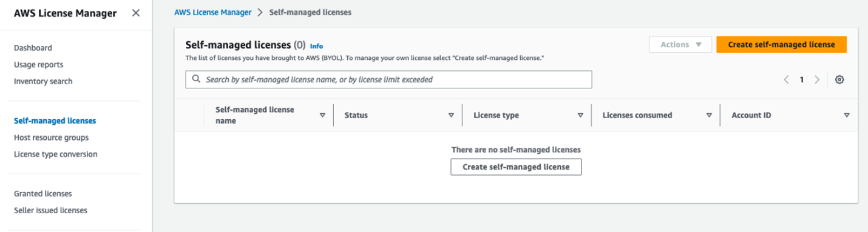This screenshot has height=232, width=868.
Task: Close the AWS License Manager side panel
Action: (135, 13)
